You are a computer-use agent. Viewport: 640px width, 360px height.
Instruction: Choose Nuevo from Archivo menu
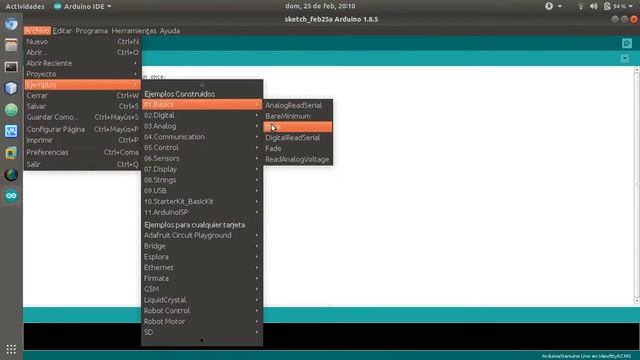82,42
